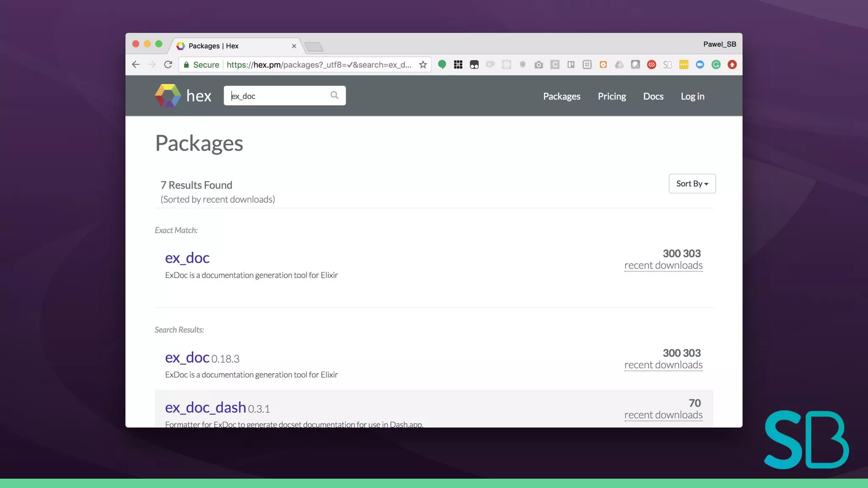Click the Hex logo icon
The image size is (868, 488).
pyautogui.click(x=168, y=96)
